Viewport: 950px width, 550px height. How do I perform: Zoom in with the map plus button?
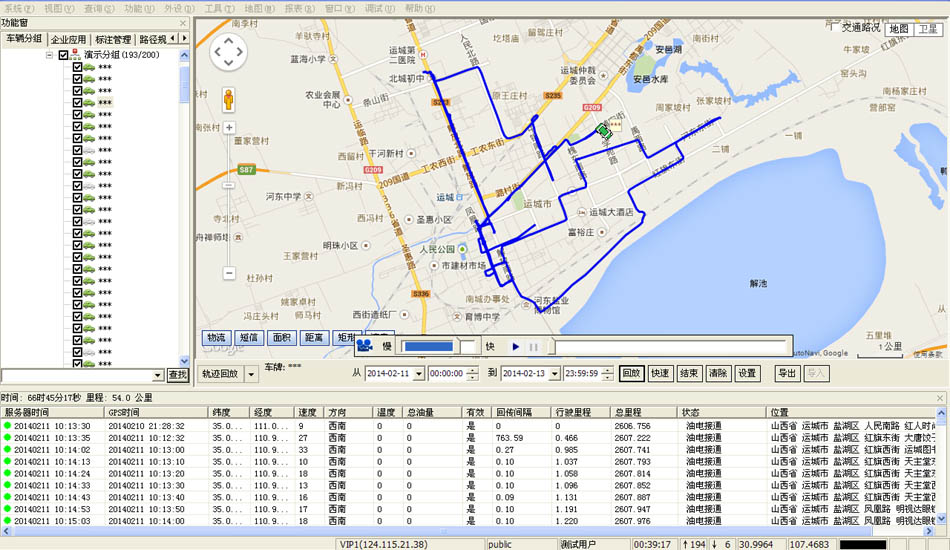(229, 128)
